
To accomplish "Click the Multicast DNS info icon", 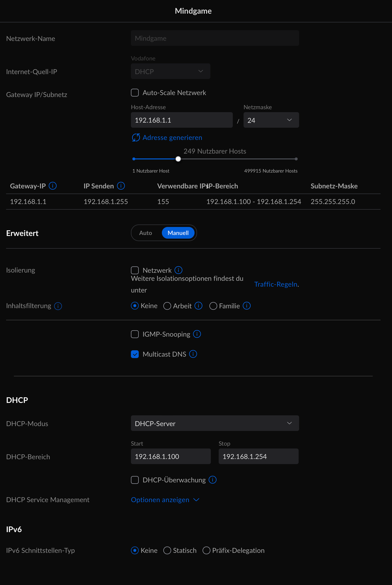I will 193,354.
